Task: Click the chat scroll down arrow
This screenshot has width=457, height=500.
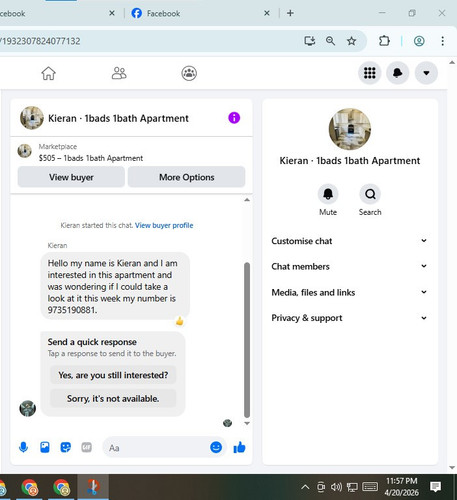Action: click(247, 423)
